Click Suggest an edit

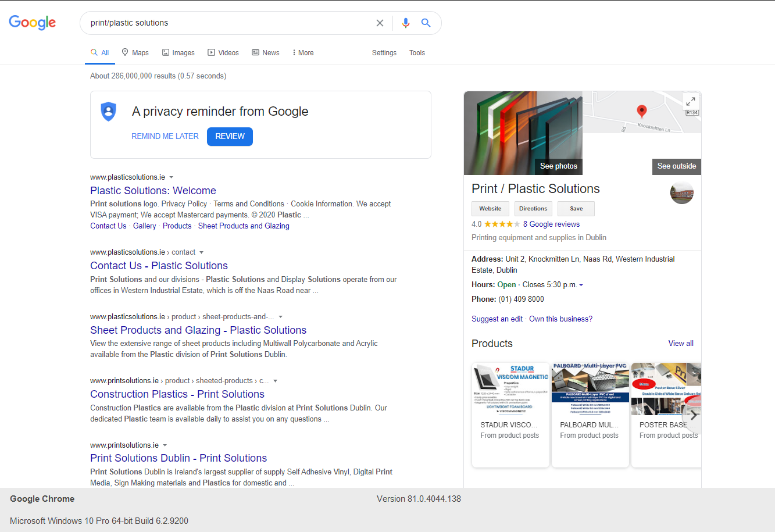[497, 319]
